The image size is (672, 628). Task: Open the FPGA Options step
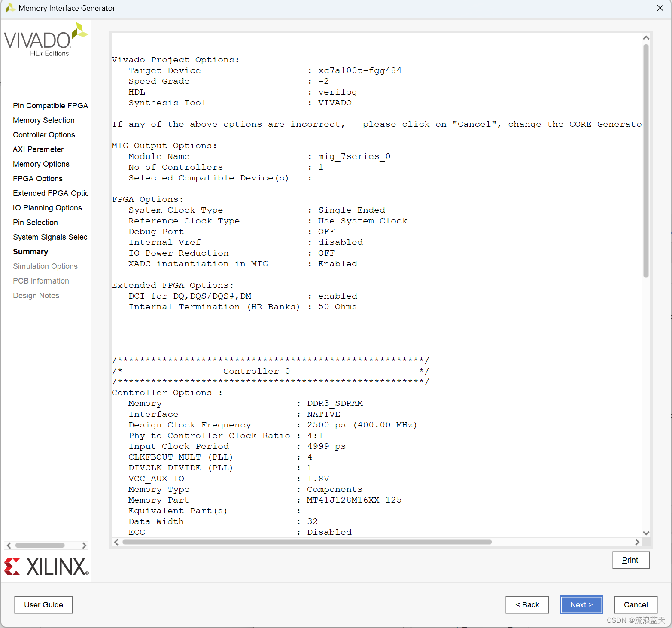tap(37, 178)
